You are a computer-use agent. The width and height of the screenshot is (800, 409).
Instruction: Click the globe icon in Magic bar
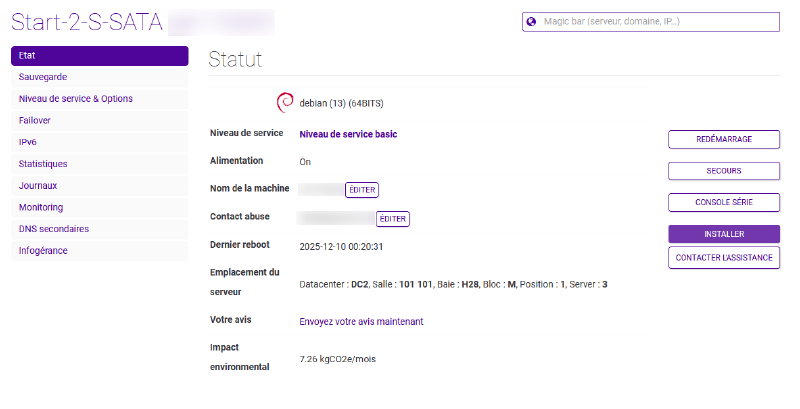531,21
